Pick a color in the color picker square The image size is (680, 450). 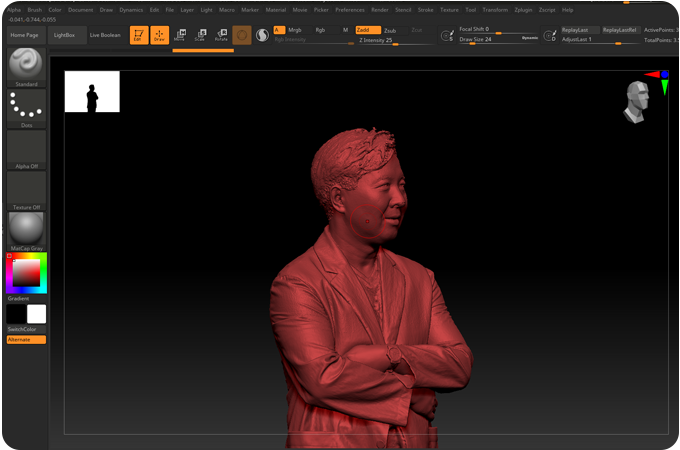tap(27, 271)
